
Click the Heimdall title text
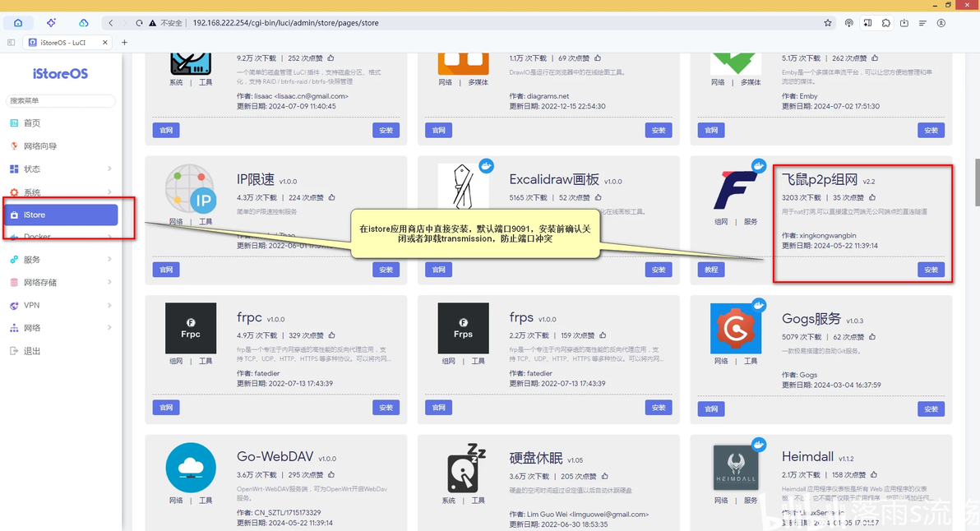pos(807,457)
